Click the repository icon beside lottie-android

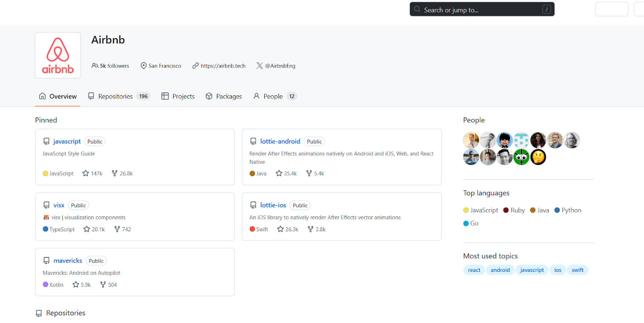point(253,142)
